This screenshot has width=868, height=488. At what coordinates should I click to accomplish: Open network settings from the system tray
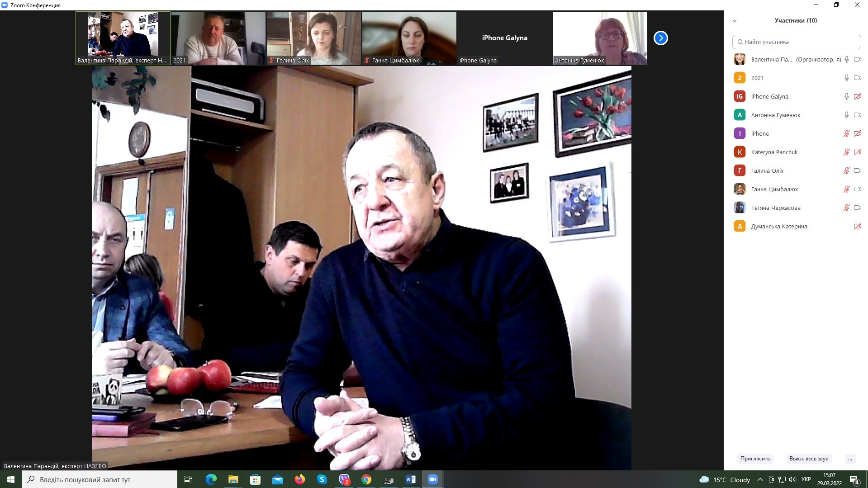coord(782,479)
